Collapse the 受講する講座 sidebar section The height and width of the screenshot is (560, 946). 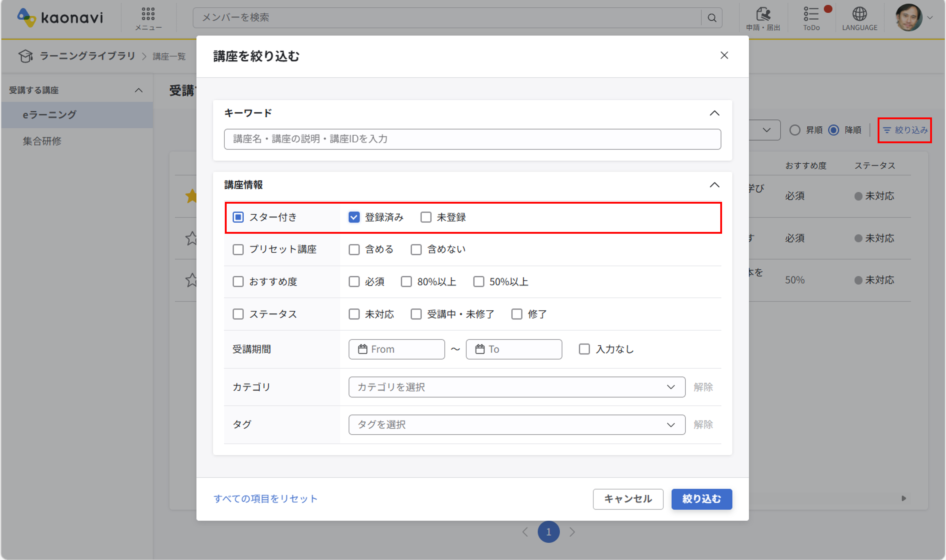coord(139,91)
